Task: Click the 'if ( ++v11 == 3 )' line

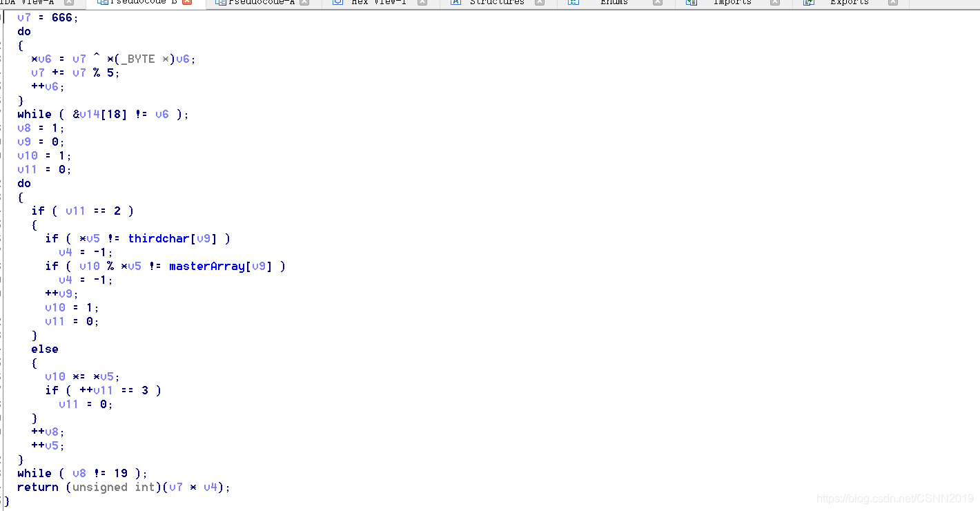Action: coord(103,390)
